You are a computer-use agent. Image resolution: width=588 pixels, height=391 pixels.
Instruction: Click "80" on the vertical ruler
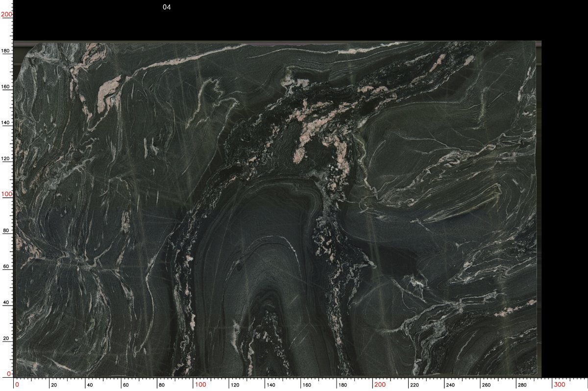coord(7,231)
